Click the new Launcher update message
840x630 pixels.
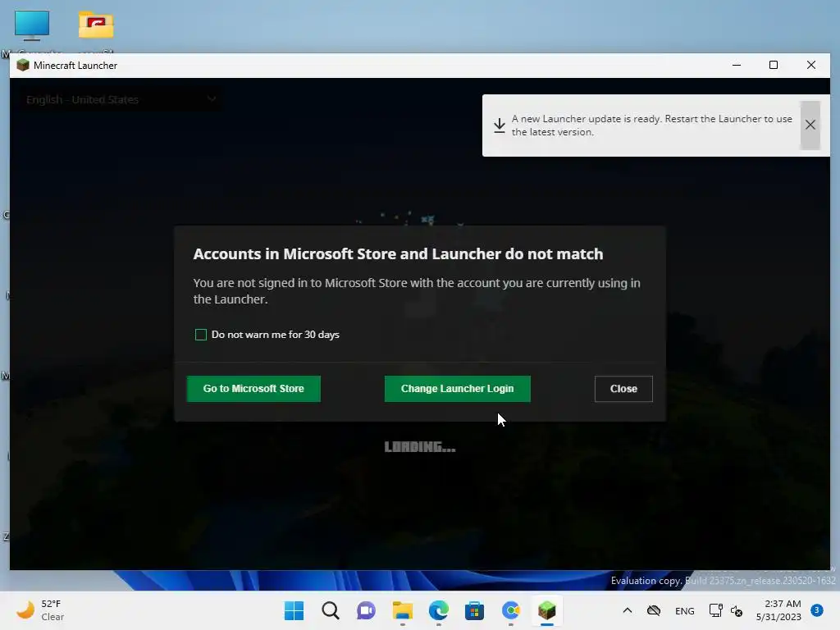coord(651,126)
